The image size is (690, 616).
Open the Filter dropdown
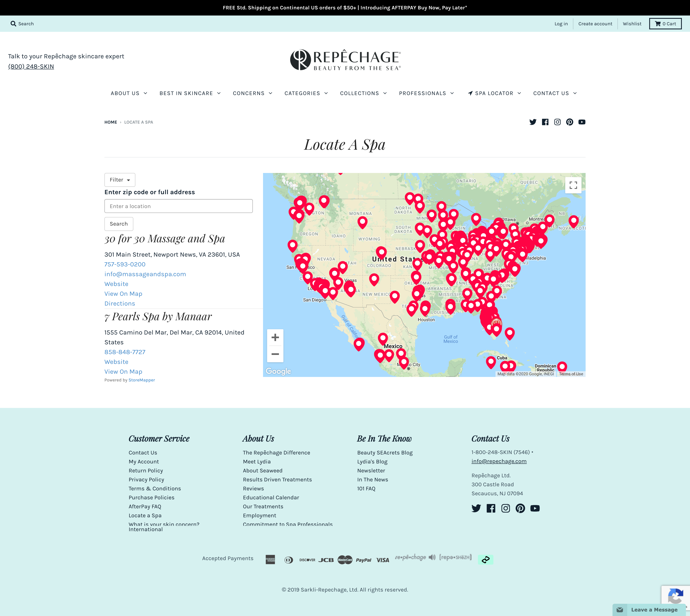[x=120, y=180]
